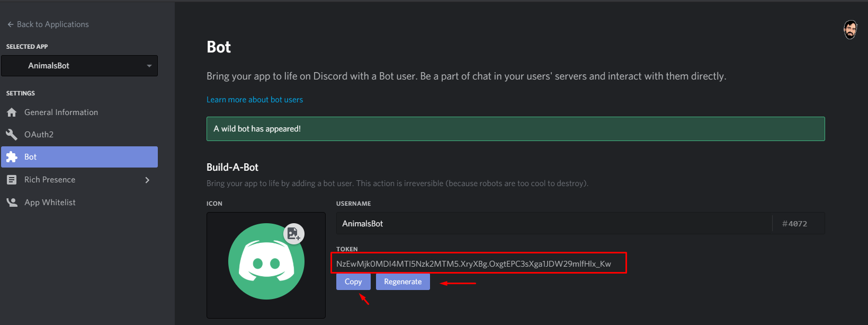This screenshot has height=325, width=868.
Task: Copy the bot token
Action: 353,282
